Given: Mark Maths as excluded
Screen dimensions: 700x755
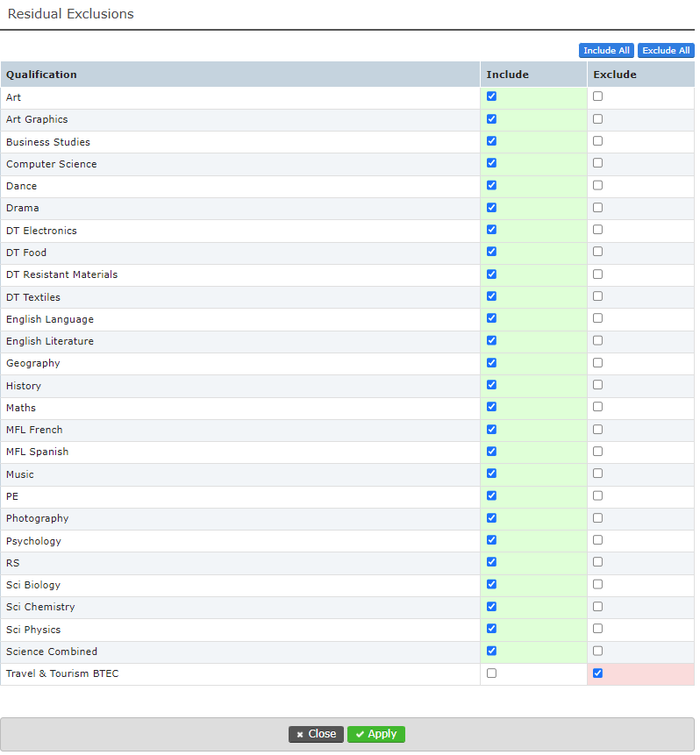Looking at the screenshot, I should [x=597, y=407].
